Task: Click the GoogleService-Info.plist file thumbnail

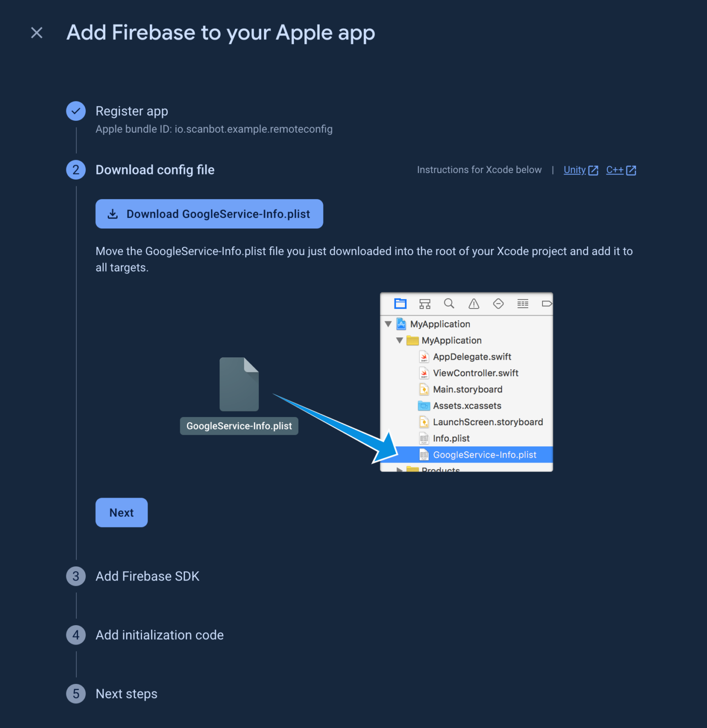Action: (239, 384)
